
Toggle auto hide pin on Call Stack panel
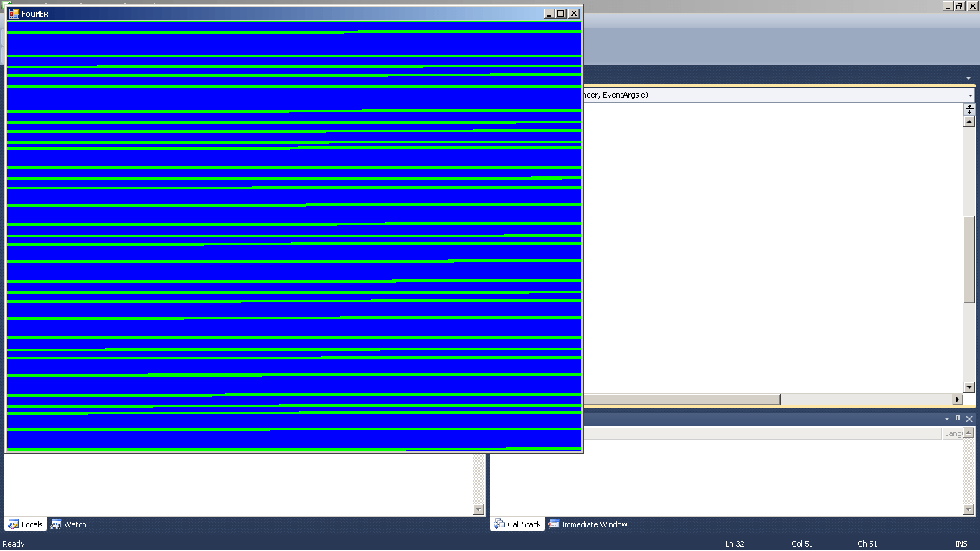958,419
